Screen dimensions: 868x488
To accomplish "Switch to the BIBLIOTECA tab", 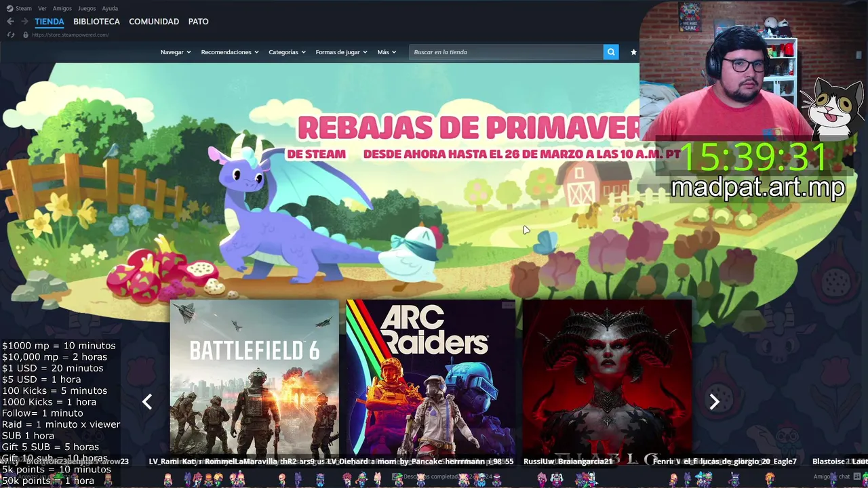I will click(96, 22).
